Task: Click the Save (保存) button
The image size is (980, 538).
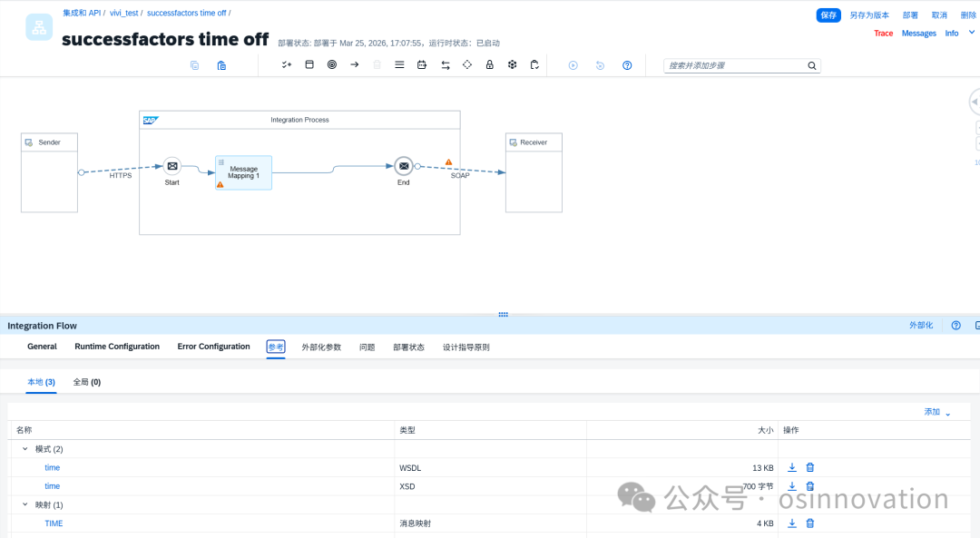Action: point(828,15)
